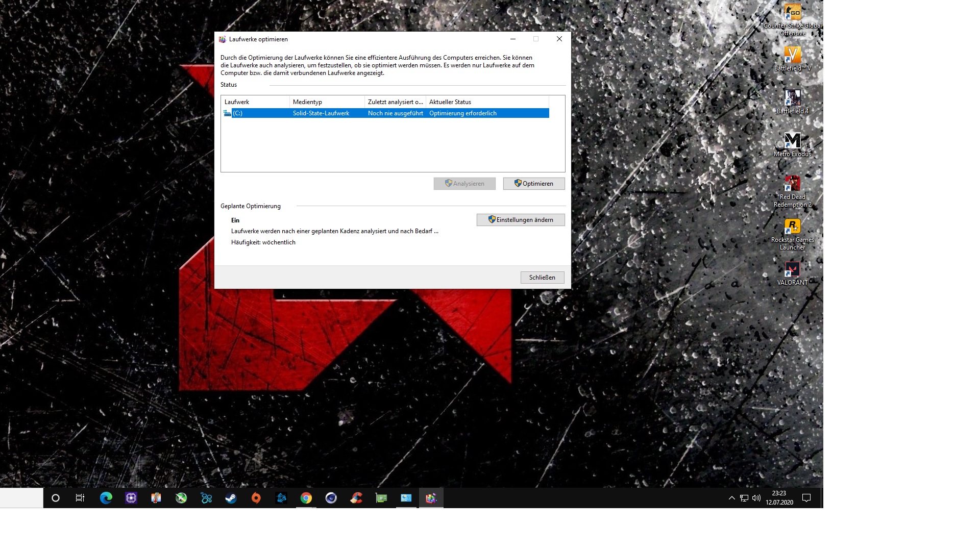Viewport: 980px width, 551px height.
Task: Open Cinema 4D taskbar icon
Action: [x=331, y=498]
